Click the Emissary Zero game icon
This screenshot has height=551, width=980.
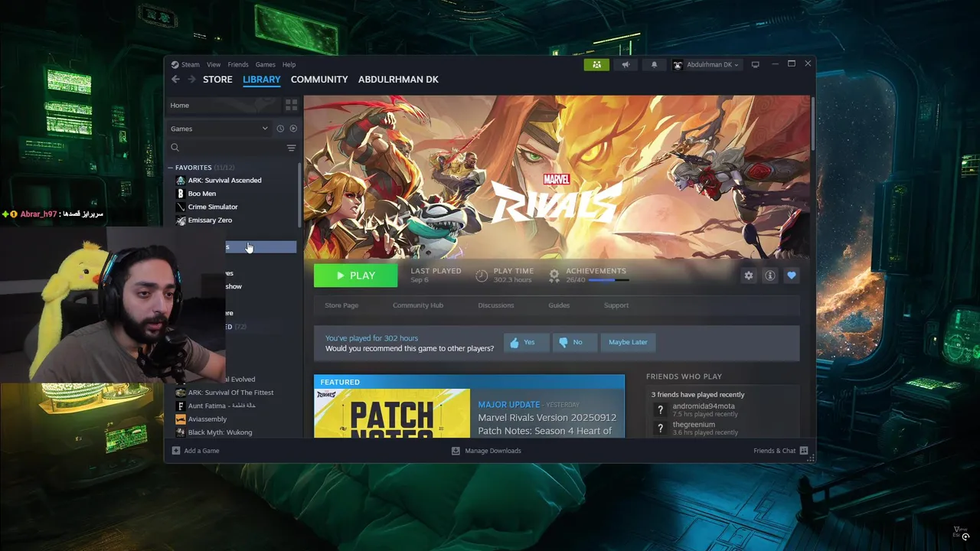coord(181,220)
